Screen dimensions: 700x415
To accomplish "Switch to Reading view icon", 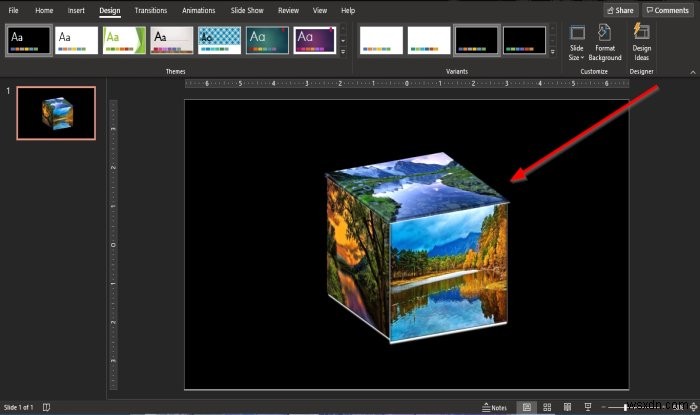I will click(x=567, y=407).
